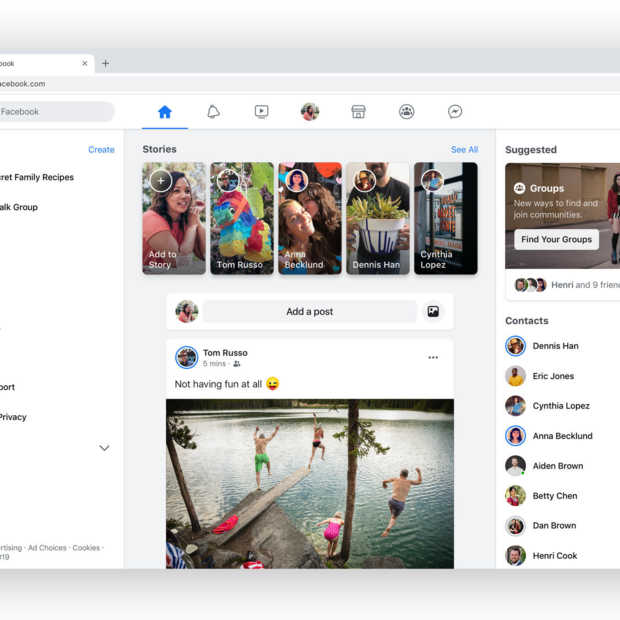Open the Groups icon in top navigation
The width and height of the screenshot is (620, 620).
pos(406,112)
